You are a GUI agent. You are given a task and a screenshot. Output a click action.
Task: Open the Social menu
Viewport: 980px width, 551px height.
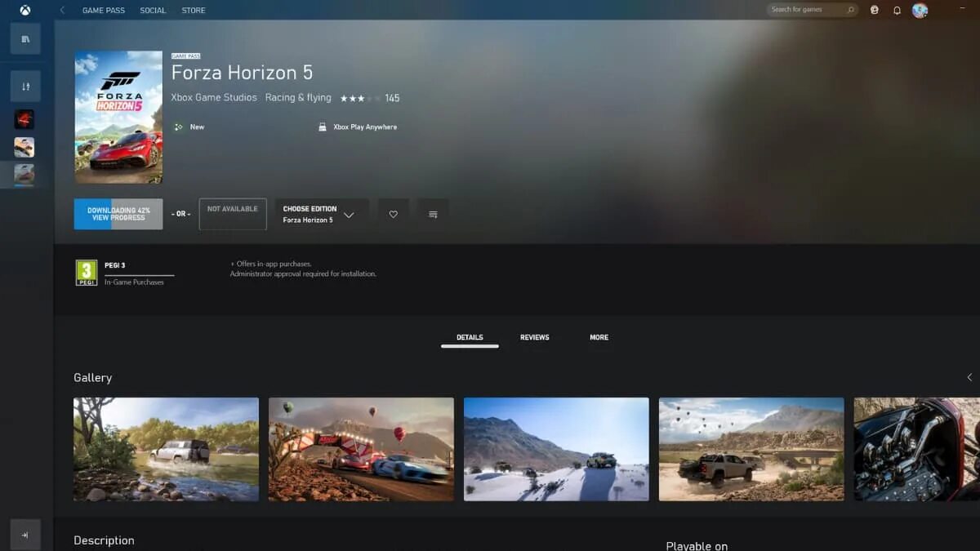(153, 11)
